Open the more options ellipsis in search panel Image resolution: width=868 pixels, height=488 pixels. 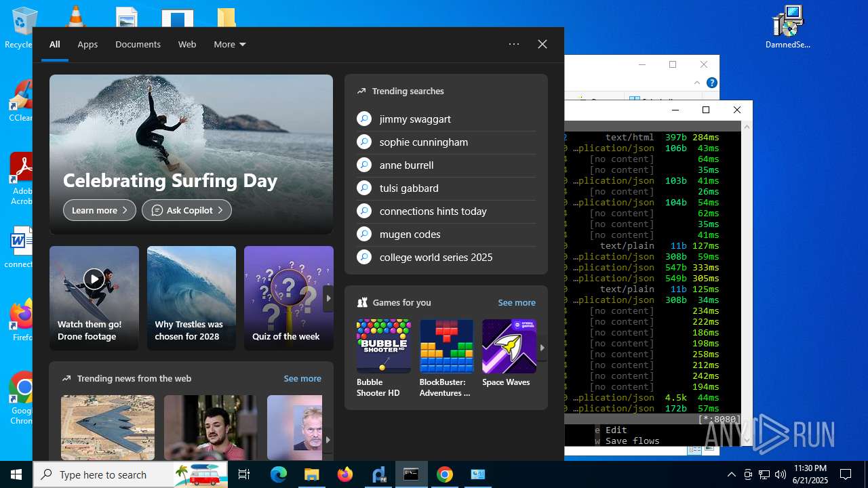click(x=514, y=44)
